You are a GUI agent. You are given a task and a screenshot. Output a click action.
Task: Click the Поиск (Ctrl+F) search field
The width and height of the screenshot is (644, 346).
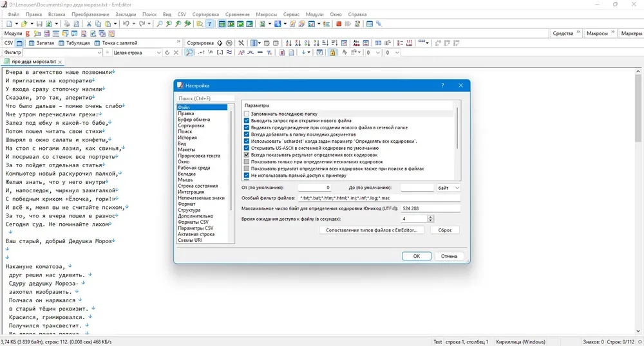point(205,98)
